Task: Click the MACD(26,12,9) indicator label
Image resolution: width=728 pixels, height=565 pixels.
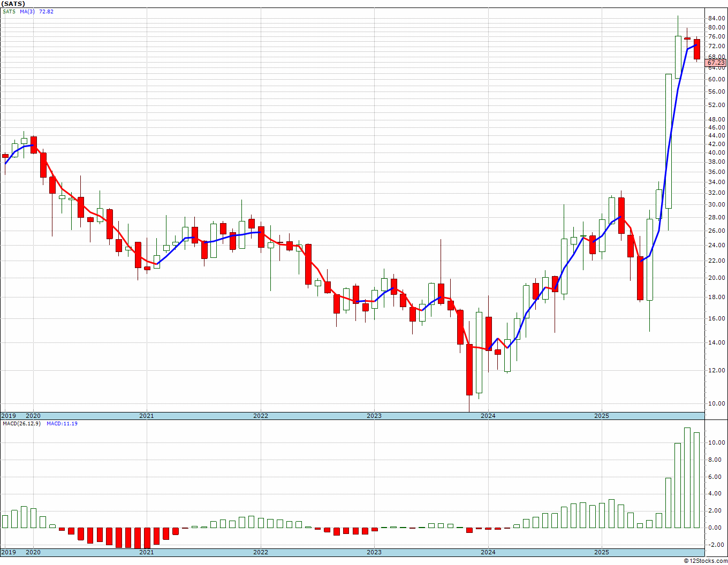Action: [21, 424]
